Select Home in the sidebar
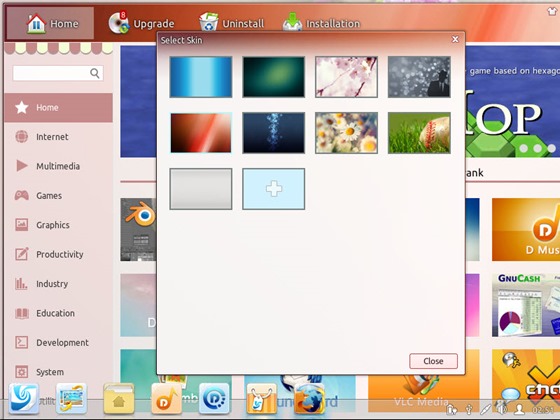The width and height of the screenshot is (560, 420). pyautogui.click(x=59, y=108)
